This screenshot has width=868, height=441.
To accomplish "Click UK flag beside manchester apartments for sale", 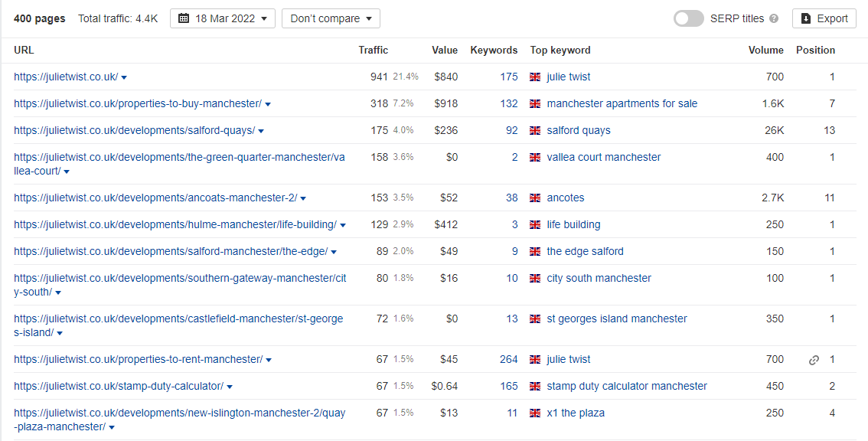I will [x=535, y=103].
